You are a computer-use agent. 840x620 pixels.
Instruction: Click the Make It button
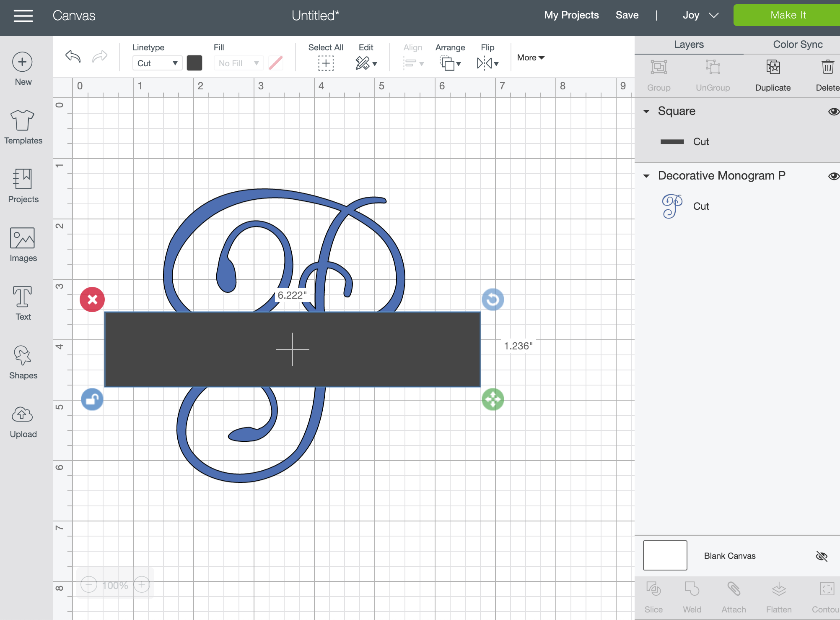coord(787,15)
